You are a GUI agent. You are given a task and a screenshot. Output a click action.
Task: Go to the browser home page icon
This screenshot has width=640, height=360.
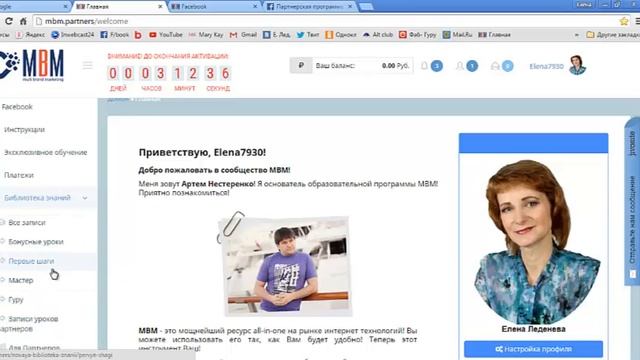[x=23, y=21]
